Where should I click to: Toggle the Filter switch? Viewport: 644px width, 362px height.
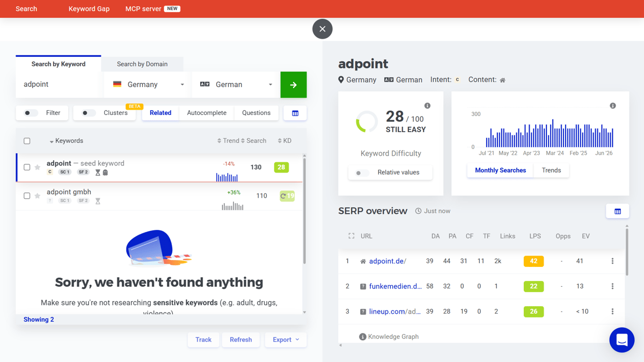point(31,113)
